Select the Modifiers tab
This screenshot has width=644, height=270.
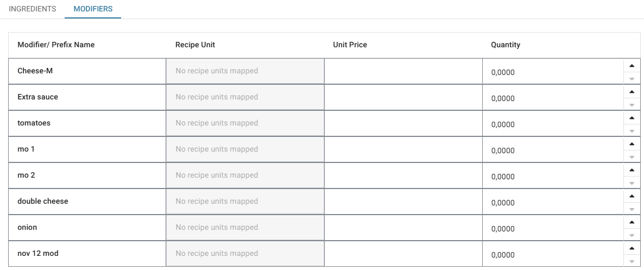click(x=93, y=9)
